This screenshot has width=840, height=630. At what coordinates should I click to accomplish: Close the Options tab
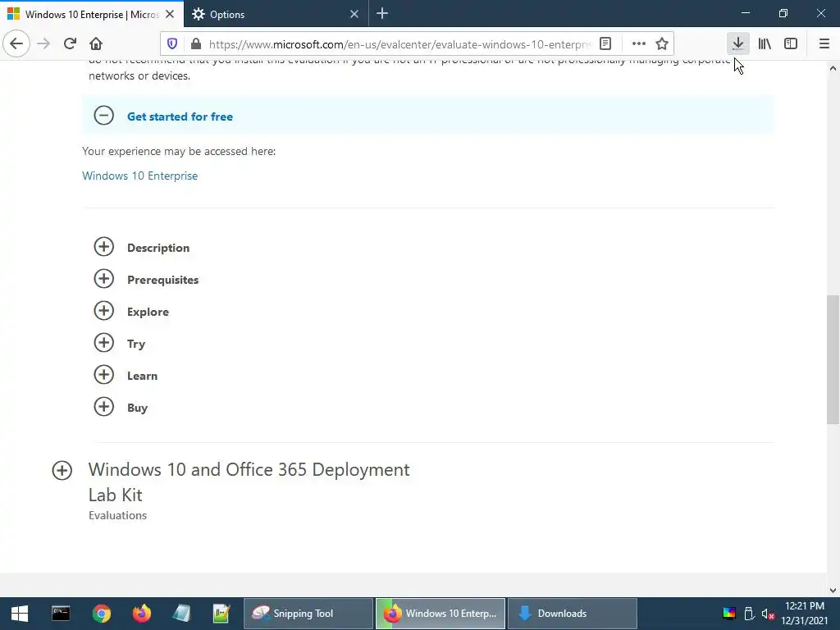click(x=354, y=14)
